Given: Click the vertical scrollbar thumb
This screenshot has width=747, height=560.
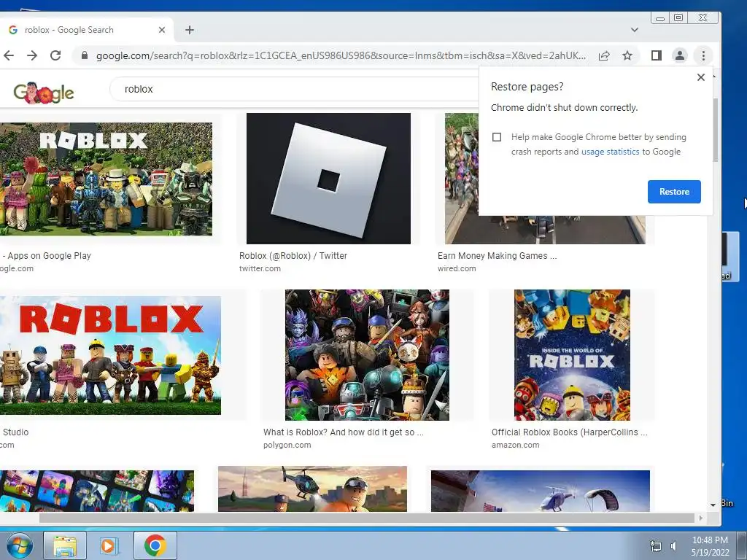Looking at the screenshot, I should pyautogui.click(x=715, y=131).
